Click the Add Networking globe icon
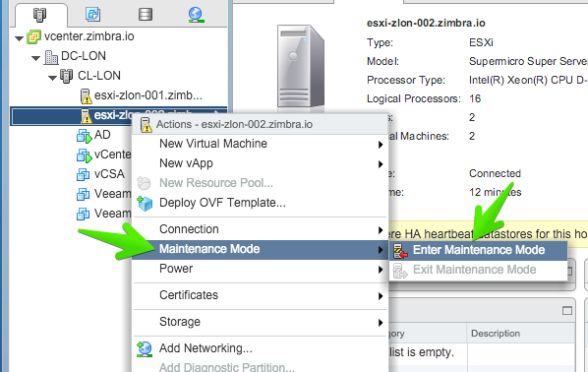588x372 pixels. [x=145, y=349]
